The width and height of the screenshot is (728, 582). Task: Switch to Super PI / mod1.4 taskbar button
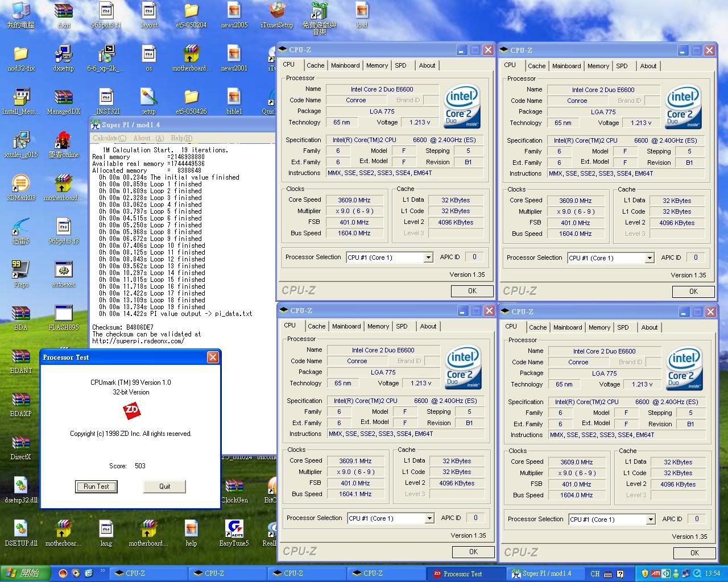point(544,573)
